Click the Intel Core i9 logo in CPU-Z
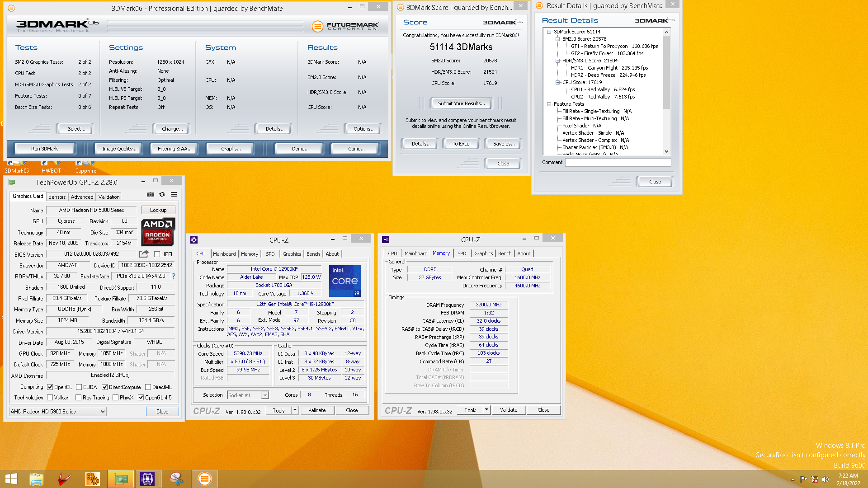868x488 pixels. (344, 281)
